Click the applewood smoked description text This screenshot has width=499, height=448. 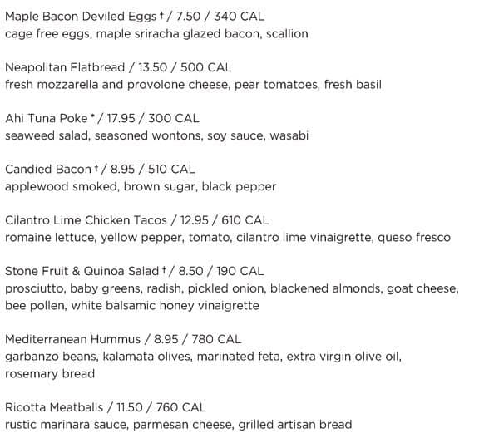(x=141, y=186)
